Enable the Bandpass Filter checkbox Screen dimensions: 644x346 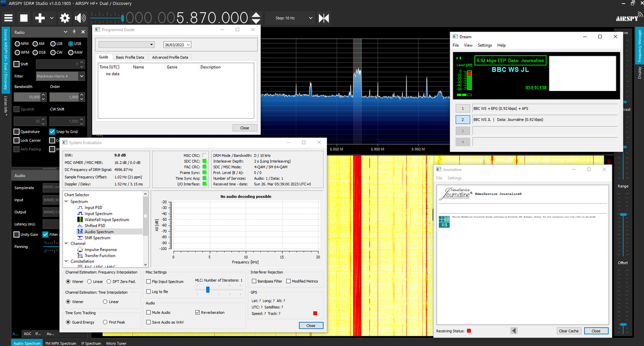tap(254, 281)
